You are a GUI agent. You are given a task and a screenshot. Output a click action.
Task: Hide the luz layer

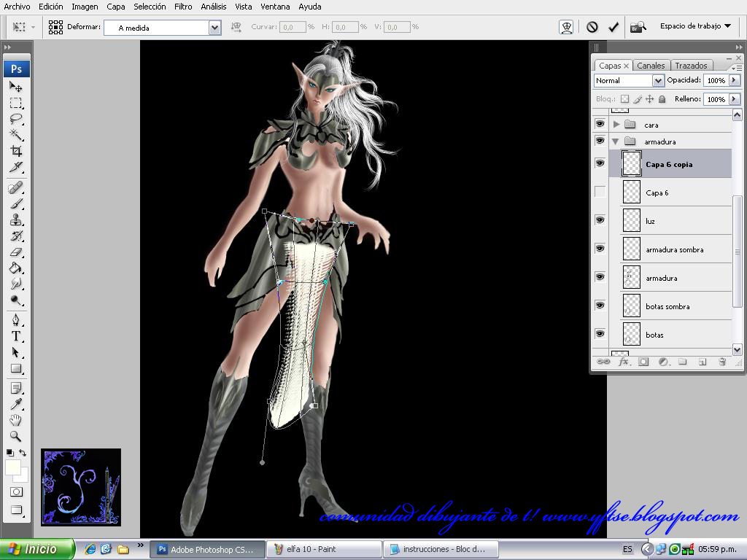coord(600,220)
